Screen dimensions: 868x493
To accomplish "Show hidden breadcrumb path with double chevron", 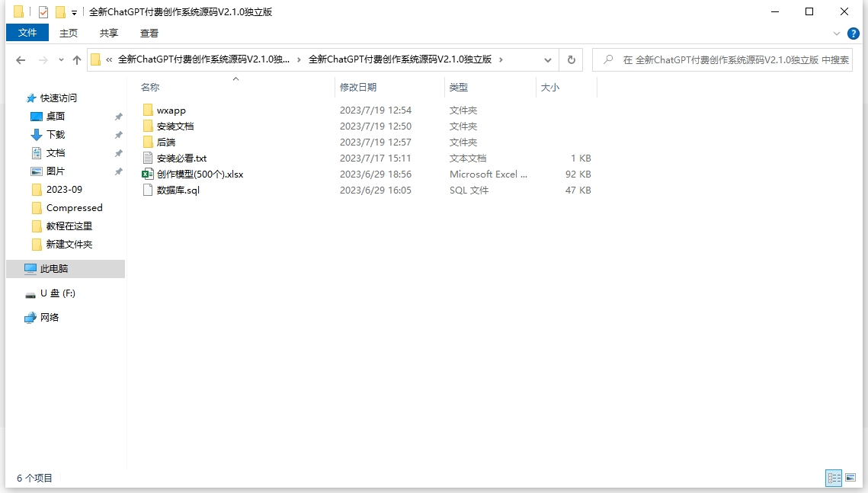I will coord(109,59).
